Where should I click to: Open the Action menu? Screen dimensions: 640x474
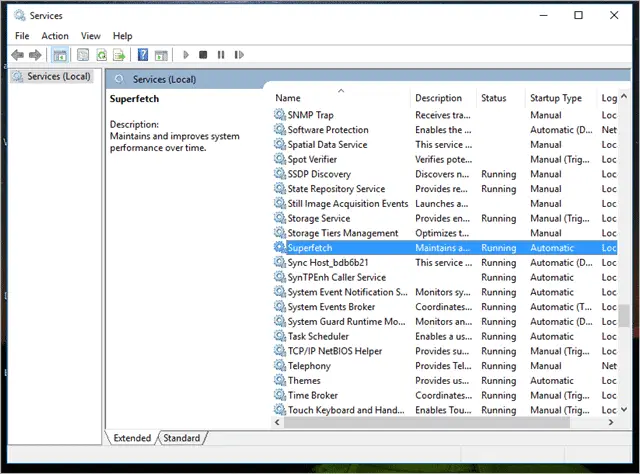(x=55, y=36)
